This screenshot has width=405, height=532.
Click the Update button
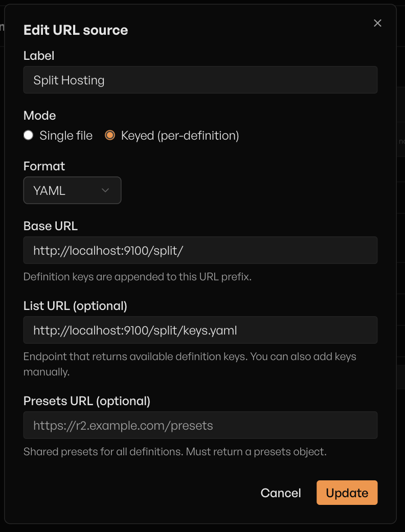(x=347, y=493)
